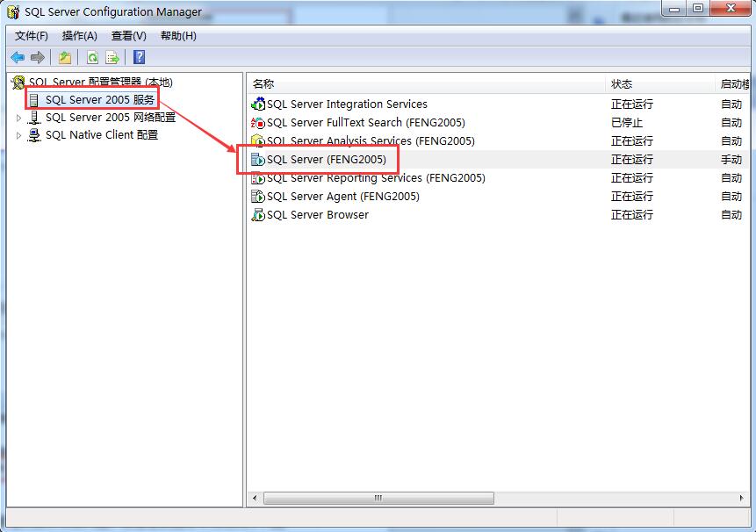Select SQL Native Client 配置 label
This screenshot has height=532, width=756.
[x=102, y=135]
